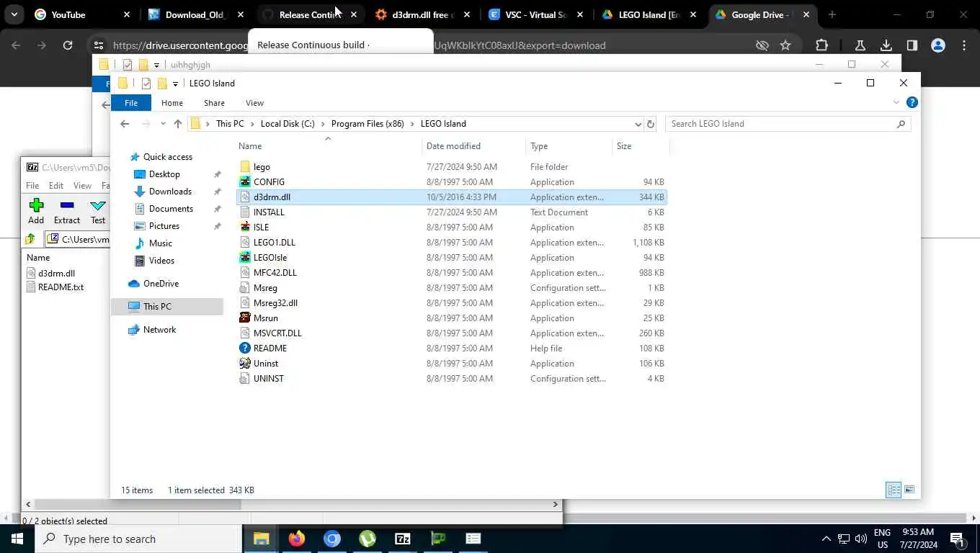
Task: Select the lego folder
Action: 262,167
